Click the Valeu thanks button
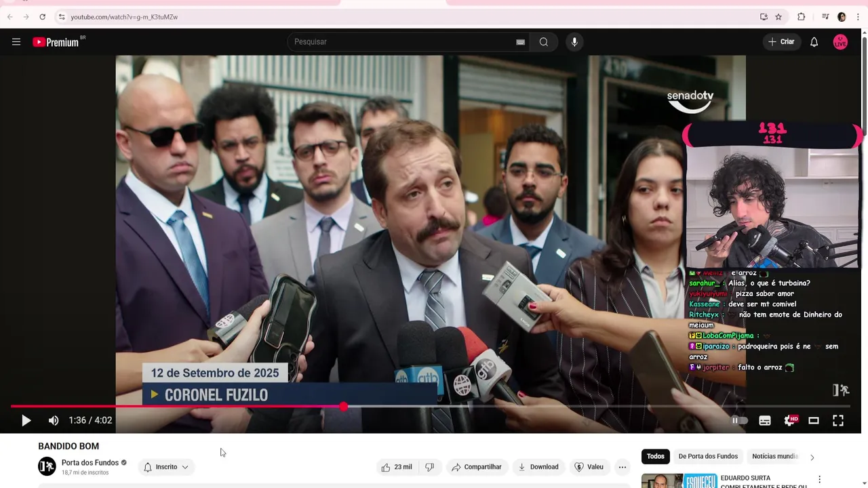This screenshot has width=868, height=488. (589, 467)
